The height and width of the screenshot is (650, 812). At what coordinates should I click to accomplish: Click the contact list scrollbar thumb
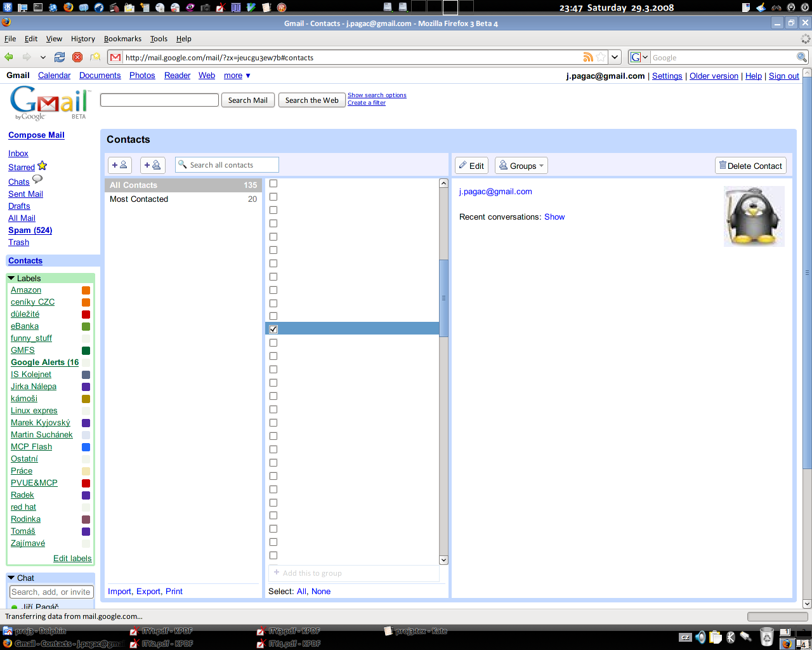pos(444,298)
